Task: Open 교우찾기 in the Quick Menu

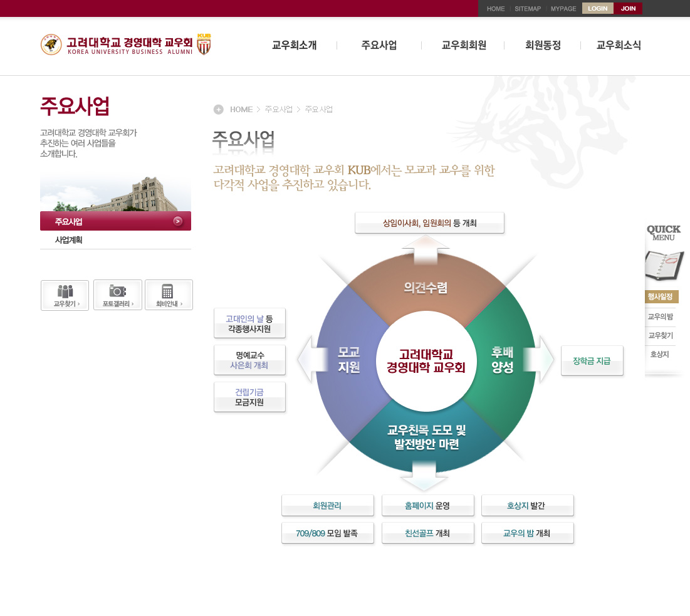Action: point(661,335)
